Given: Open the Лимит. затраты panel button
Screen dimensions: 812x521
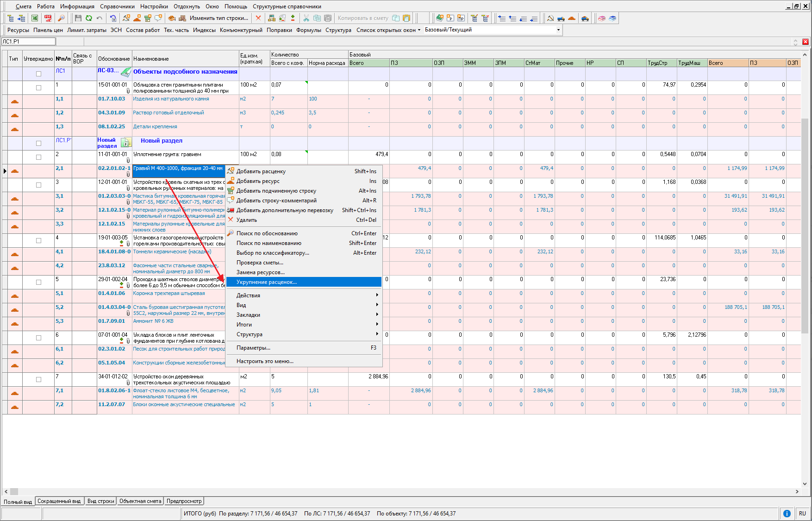Looking at the screenshot, I should click(87, 30).
